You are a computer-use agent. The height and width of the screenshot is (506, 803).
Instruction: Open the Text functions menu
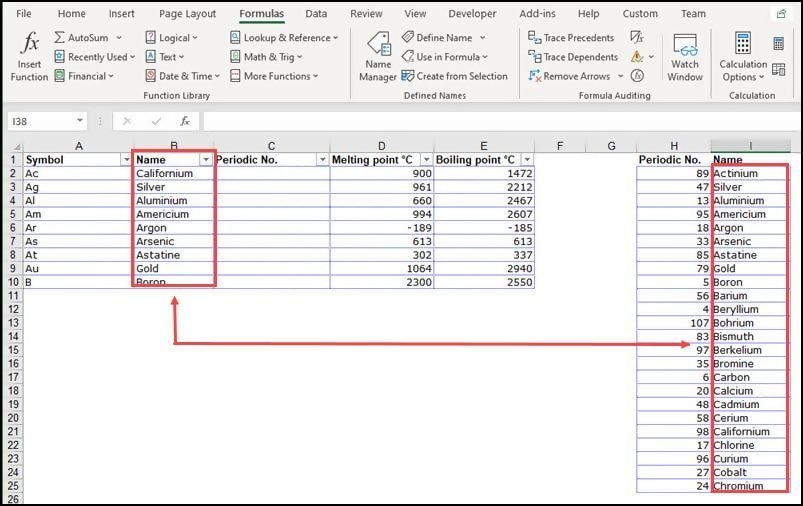[x=165, y=57]
